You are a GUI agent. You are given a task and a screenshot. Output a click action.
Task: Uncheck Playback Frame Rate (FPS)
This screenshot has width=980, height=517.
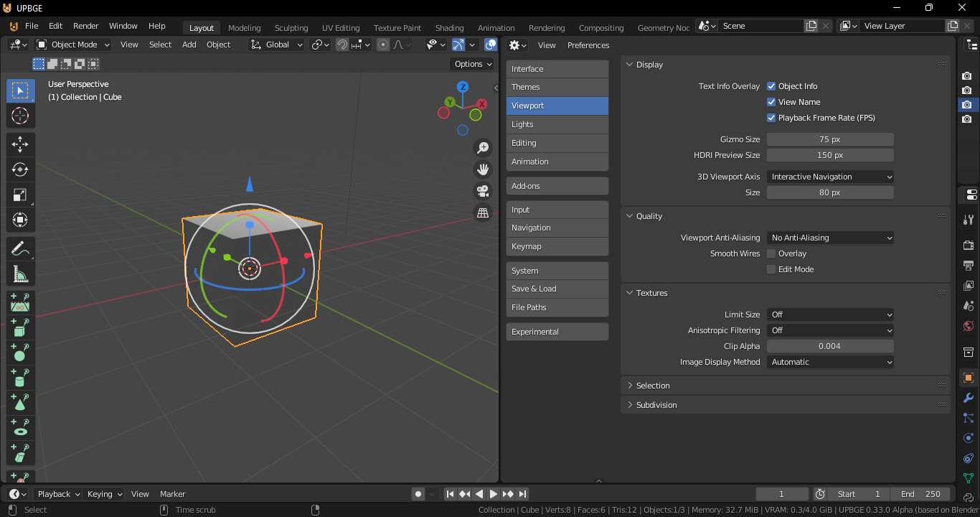771,117
